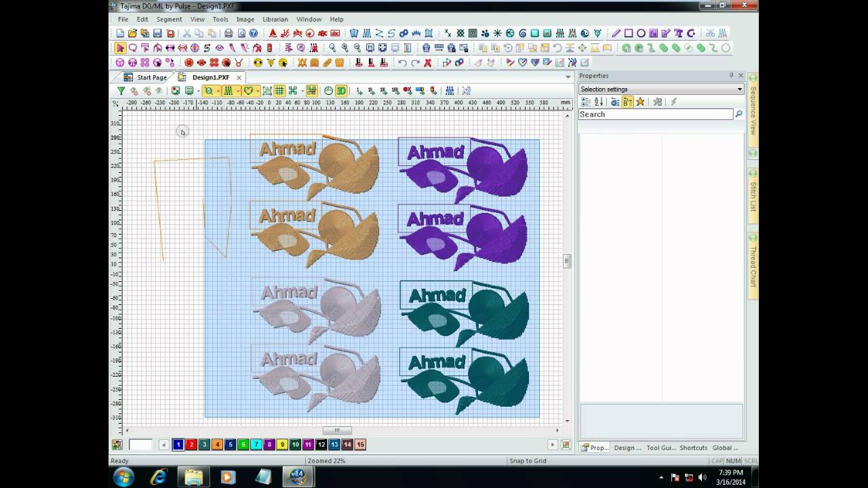Select the rectangle shape tool
The width and height of the screenshot is (868, 488).
pos(629,33)
